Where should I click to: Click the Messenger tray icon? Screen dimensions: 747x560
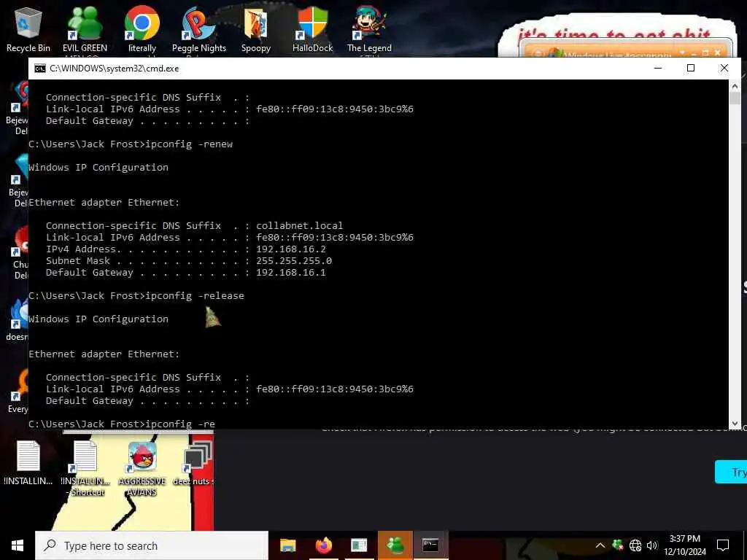tap(618, 545)
